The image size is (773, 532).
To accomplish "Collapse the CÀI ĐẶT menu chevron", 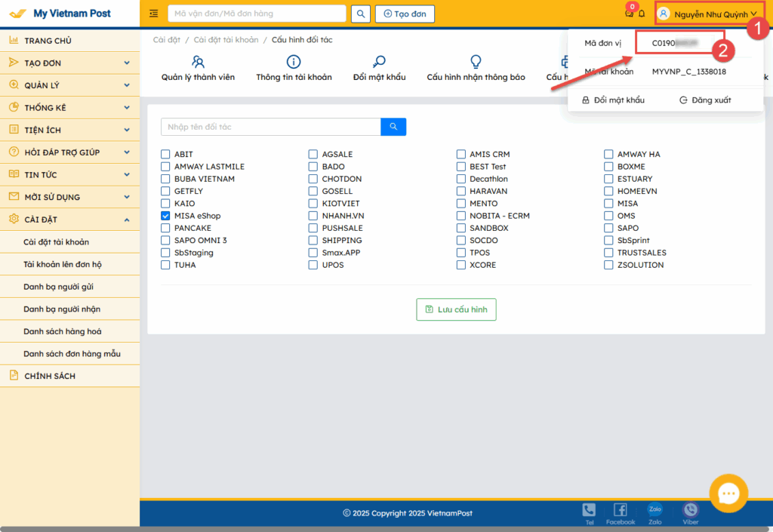I will [x=127, y=220].
